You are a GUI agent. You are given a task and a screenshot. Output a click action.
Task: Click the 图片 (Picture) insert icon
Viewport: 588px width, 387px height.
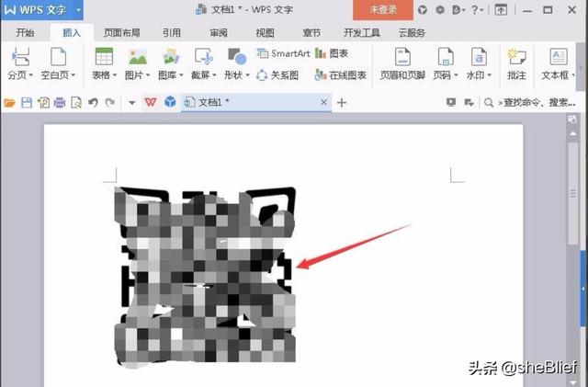pyautogui.click(x=135, y=57)
